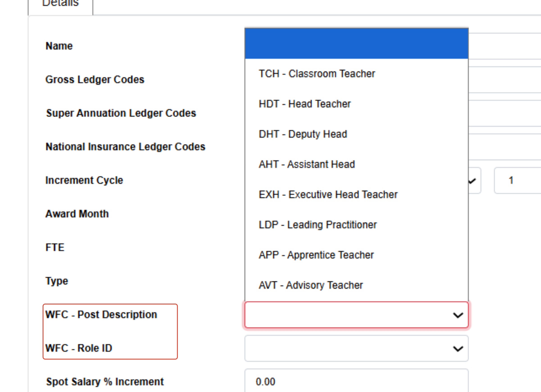
Task: Select LDP - Leading Practitioner option
Action: [317, 225]
